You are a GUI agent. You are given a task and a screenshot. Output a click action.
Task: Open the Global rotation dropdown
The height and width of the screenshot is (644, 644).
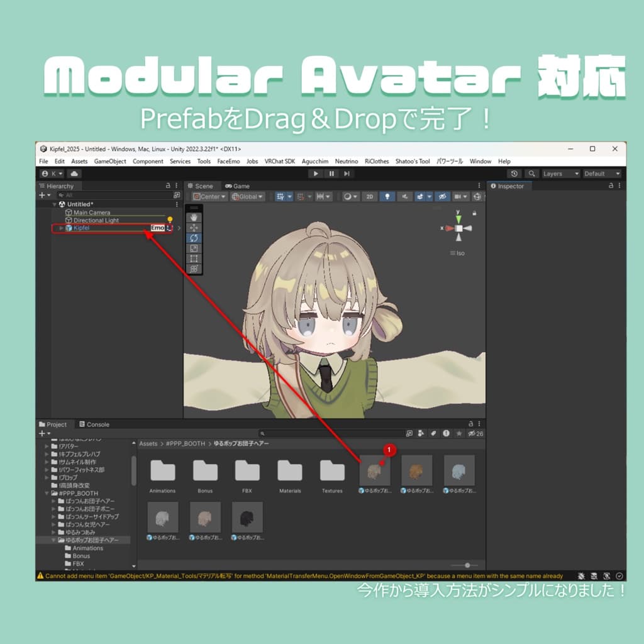coord(247,197)
